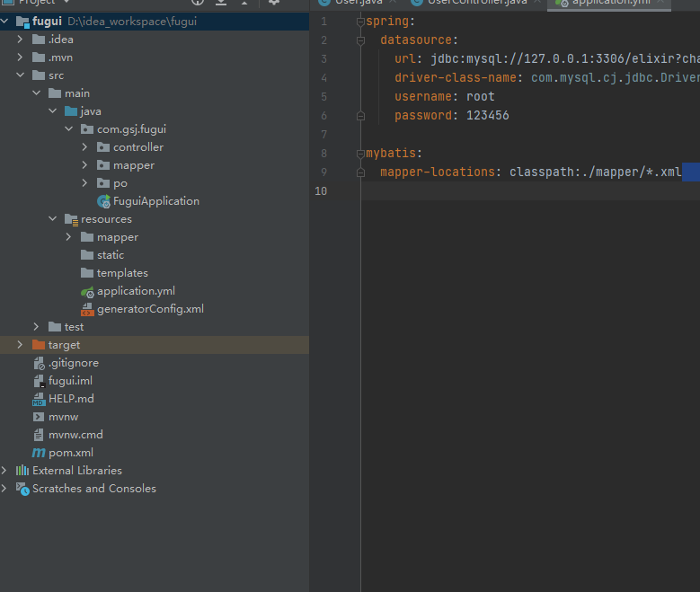
Task: Select the 'External Libraries' label
Action: click(77, 471)
